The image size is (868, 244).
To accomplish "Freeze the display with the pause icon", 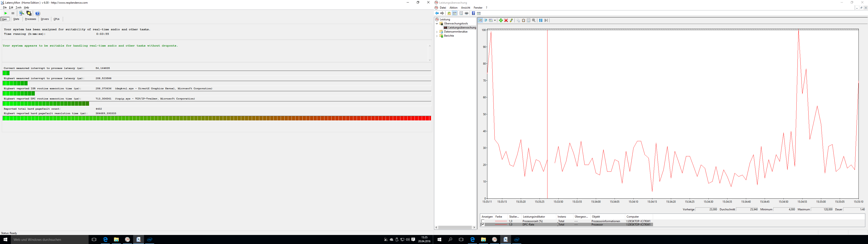I will pyautogui.click(x=540, y=21).
